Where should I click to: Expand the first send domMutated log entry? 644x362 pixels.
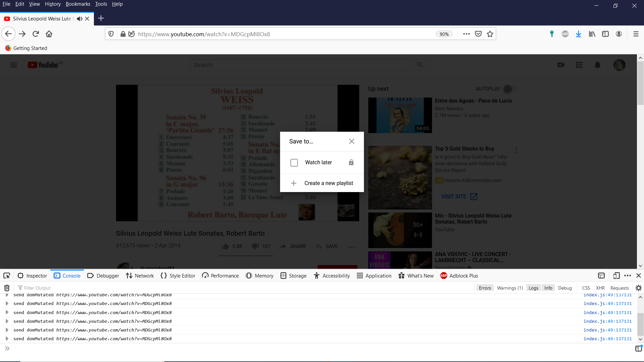7,295
